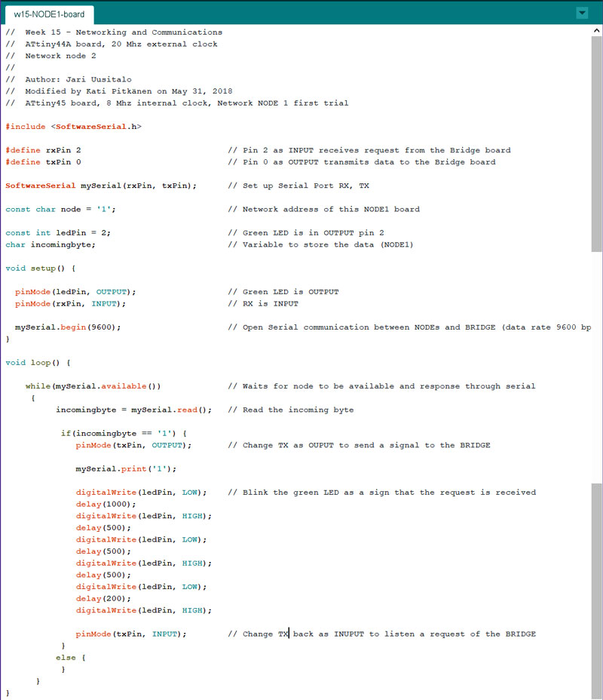Click the 'else {' line

70,658
